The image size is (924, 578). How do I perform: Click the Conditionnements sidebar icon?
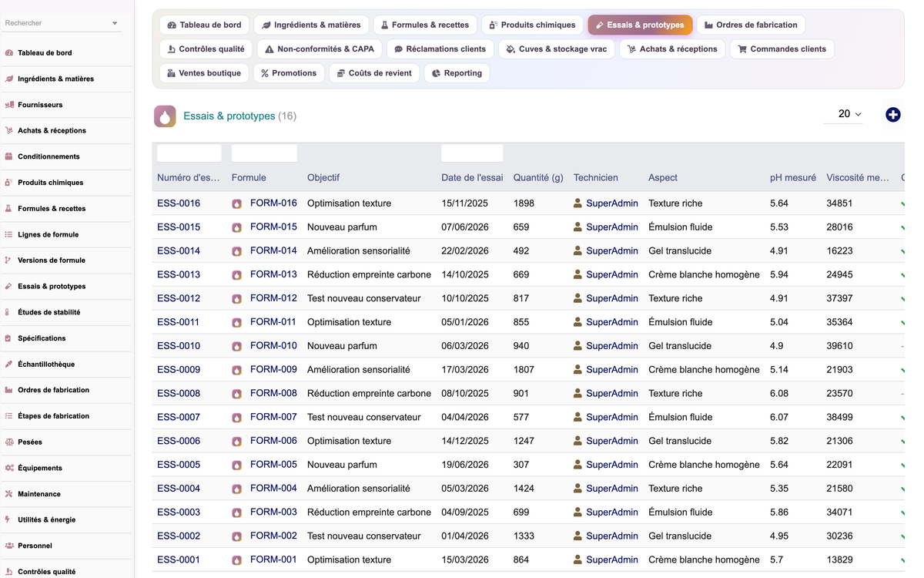click(9, 156)
